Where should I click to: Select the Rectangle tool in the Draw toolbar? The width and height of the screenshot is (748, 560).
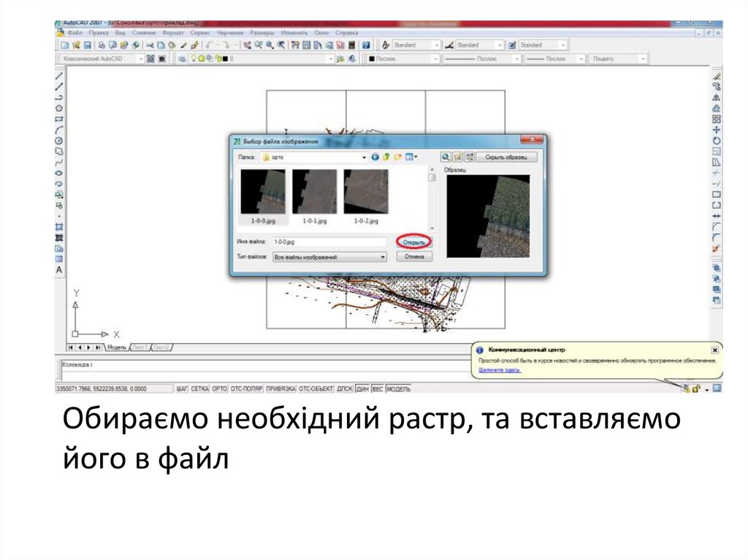pos(59,119)
